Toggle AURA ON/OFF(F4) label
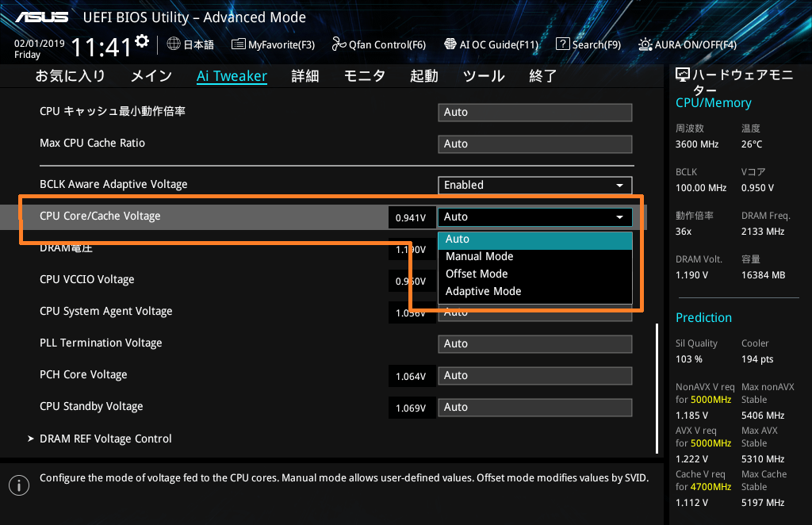812x525 pixels. pyautogui.click(x=695, y=44)
